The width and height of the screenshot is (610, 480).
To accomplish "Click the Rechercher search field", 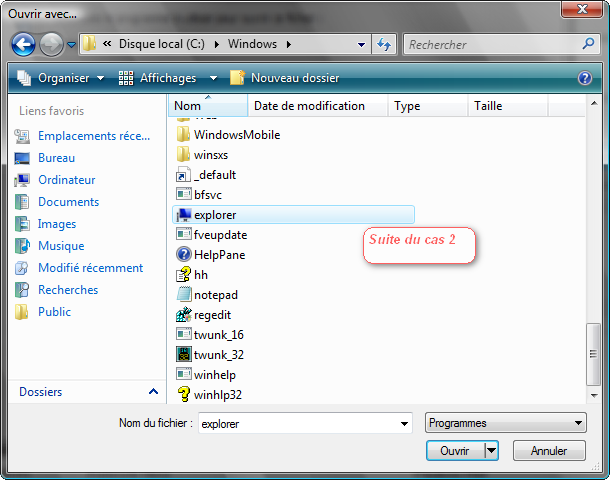I will click(x=492, y=44).
